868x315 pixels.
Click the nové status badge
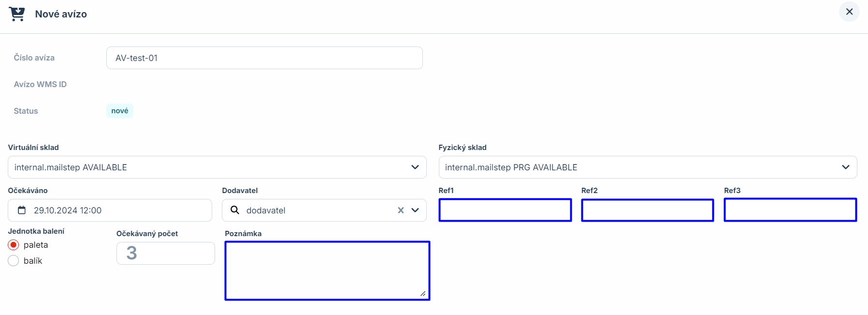click(120, 111)
